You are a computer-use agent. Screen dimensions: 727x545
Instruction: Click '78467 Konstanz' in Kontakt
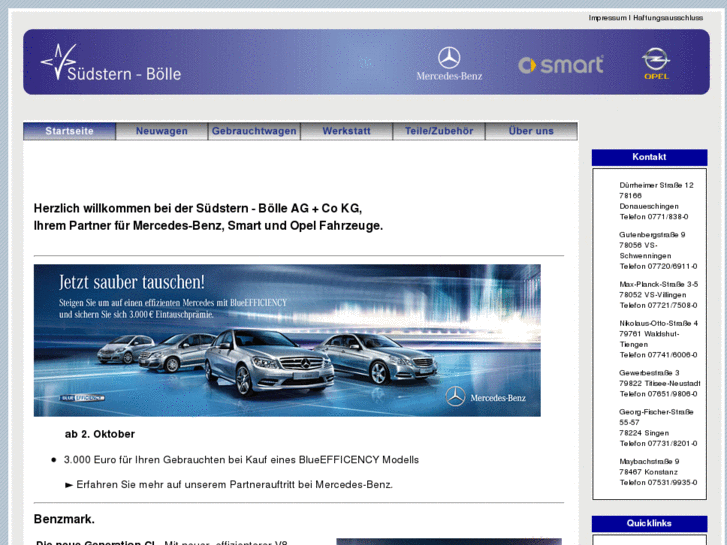coord(648,472)
